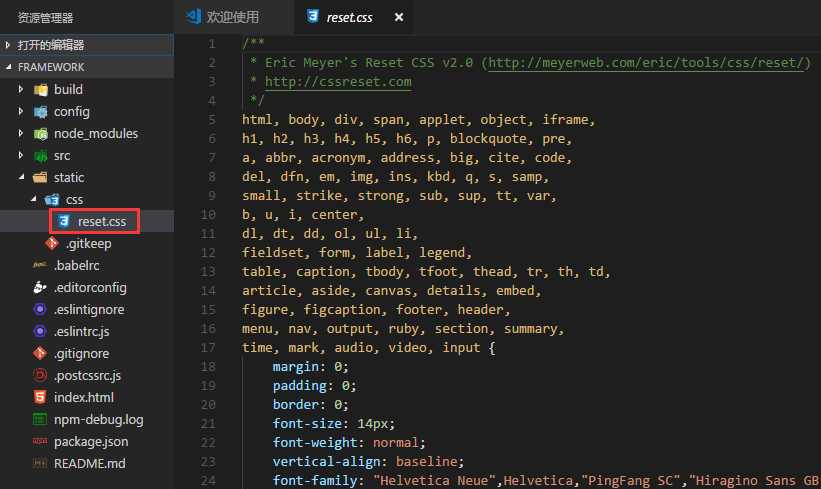This screenshot has width=821, height=489.
Task: Click the PostCSS icon beside .postcssrc.js
Action: click(x=40, y=375)
